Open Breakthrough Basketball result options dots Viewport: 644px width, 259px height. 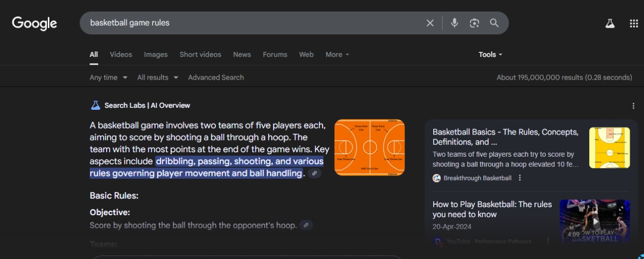(x=520, y=178)
